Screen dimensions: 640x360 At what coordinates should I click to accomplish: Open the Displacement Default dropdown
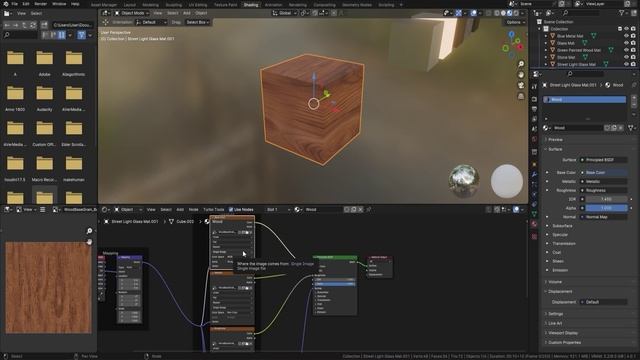[603, 302]
